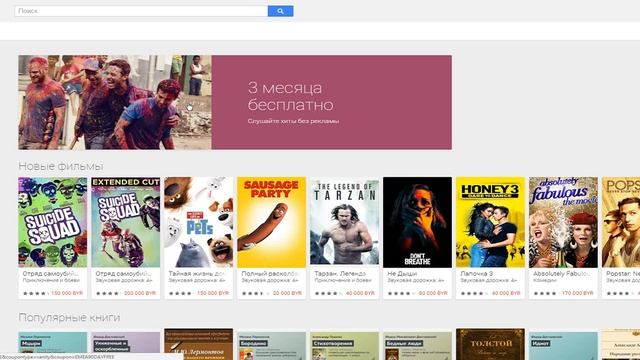Open the Стихотворения book cover

(x=344, y=346)
